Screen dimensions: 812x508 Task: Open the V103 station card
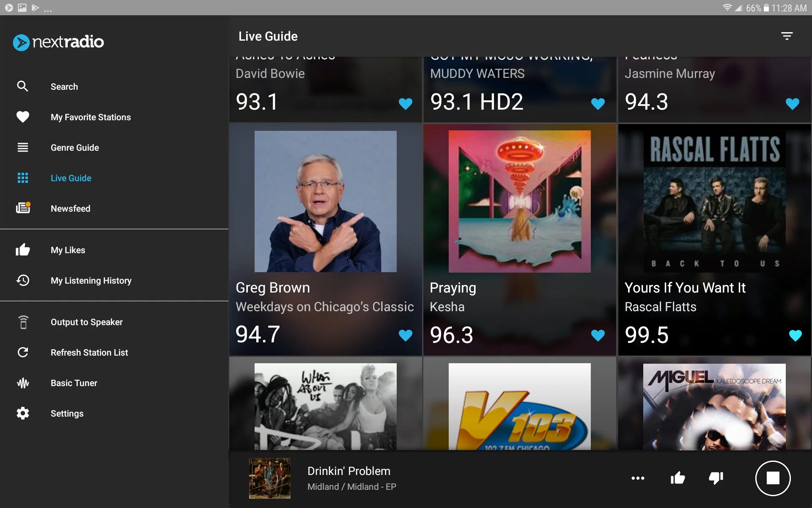(x=519, y=403)
